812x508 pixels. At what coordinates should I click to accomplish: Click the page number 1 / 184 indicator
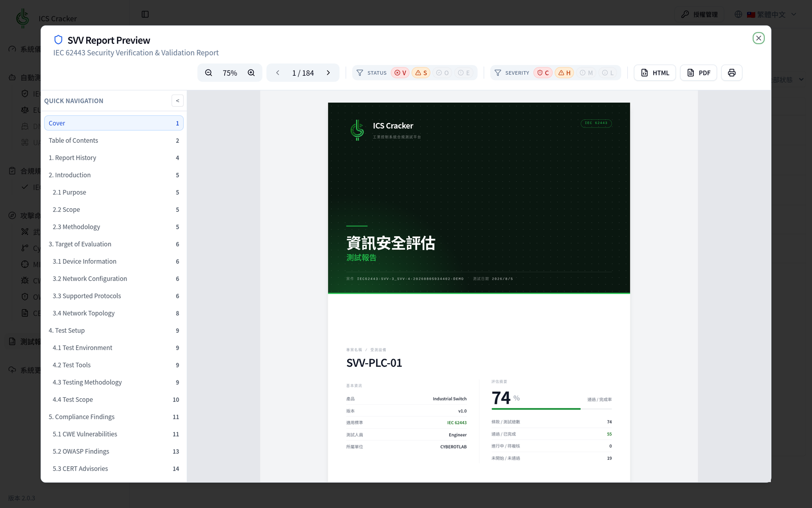(x=303, y=73)
